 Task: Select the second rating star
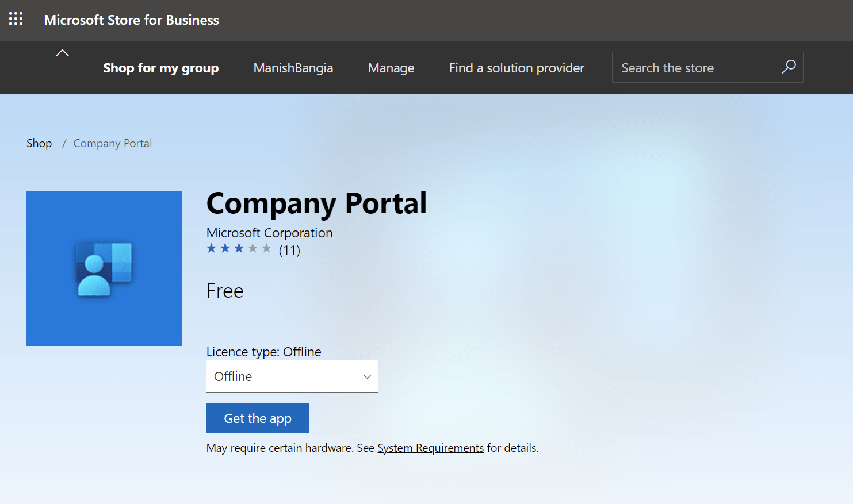(225, 248)
